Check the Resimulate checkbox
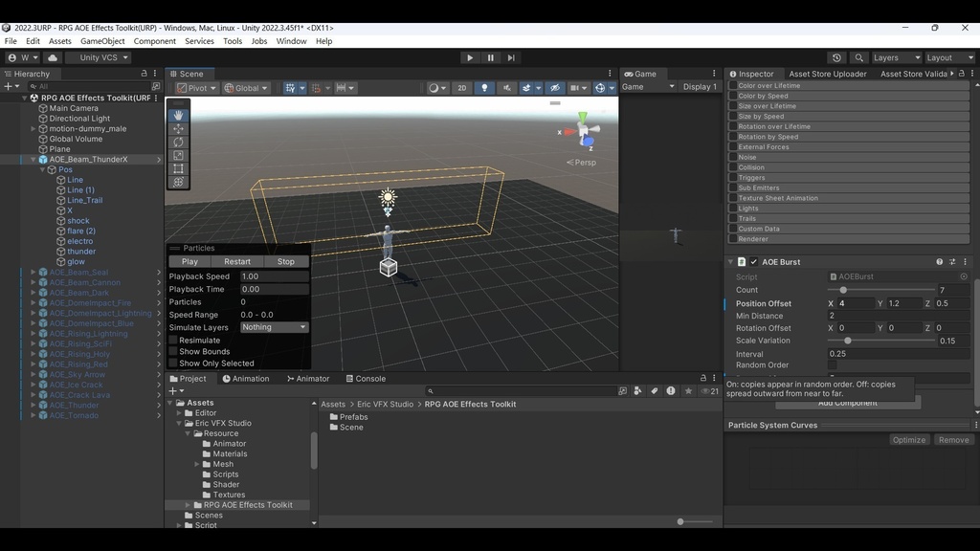This screenshot has width=980, height=551. click(x=174, y=341)
